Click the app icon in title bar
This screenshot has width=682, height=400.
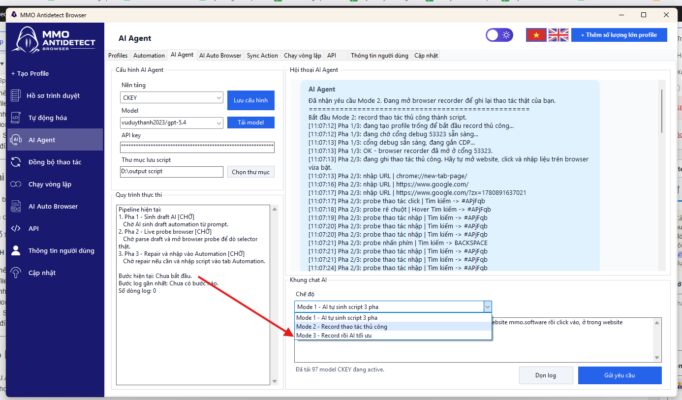(14, 15)
